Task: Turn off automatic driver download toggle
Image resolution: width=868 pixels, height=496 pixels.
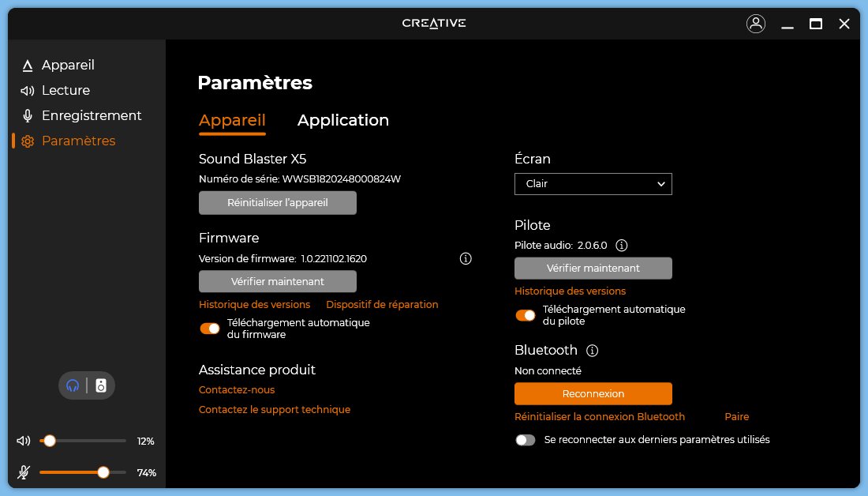Action: pos(526,315)
